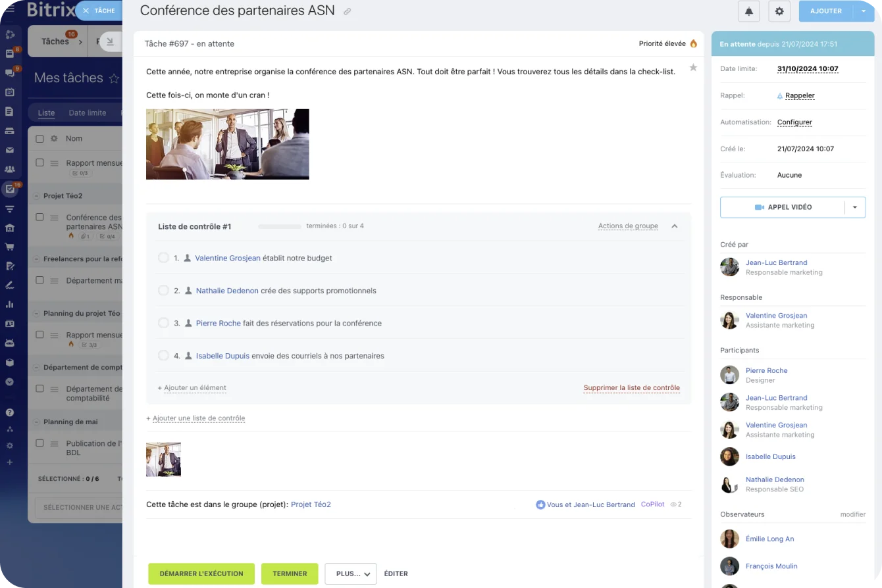The width and height of the screenshot is (882, 588).
Task: Mark task as favorite with star icon
Action: [x=693, y=68]
